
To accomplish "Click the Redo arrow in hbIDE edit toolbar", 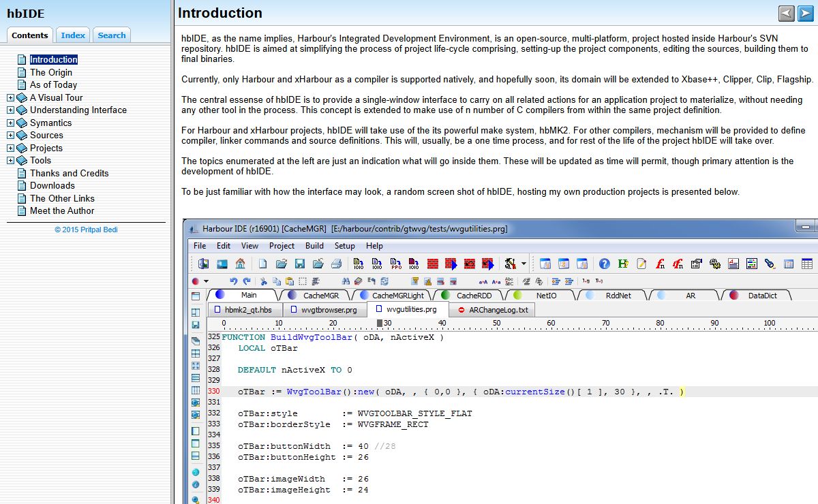I will tap(247, 281).
